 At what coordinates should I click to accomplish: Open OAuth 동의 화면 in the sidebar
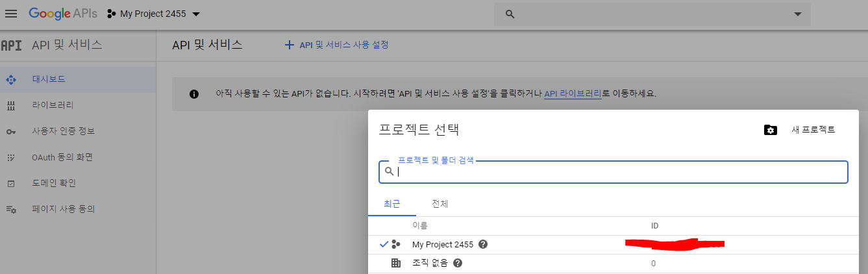click(x=78, y=157)
